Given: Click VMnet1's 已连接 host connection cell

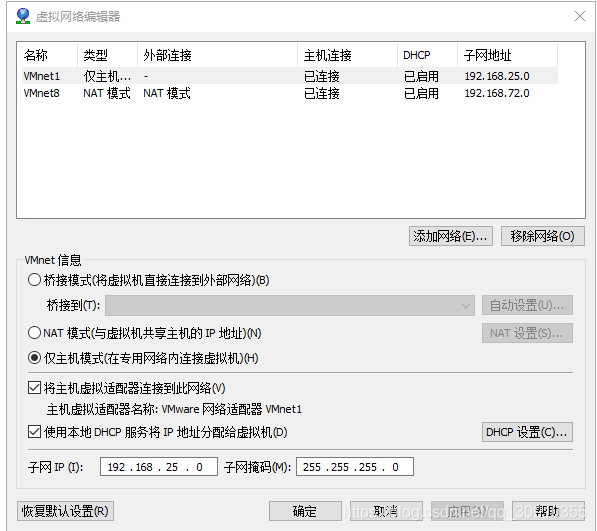Looking at the screenshot, I should (x=321, y=76).
